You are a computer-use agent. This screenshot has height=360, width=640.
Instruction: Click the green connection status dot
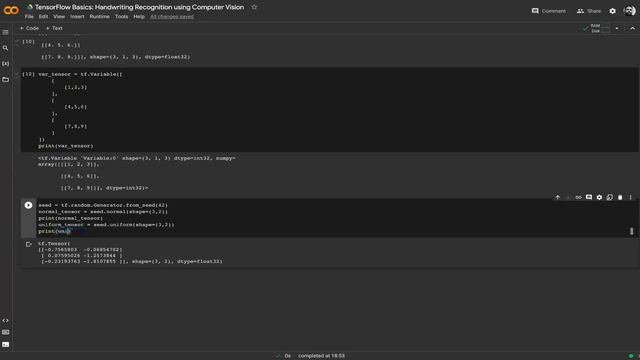click(x=631, y=356)
